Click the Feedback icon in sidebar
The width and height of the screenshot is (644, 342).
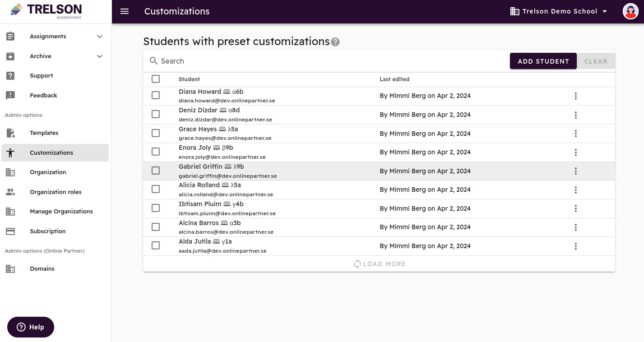(10, 96)
